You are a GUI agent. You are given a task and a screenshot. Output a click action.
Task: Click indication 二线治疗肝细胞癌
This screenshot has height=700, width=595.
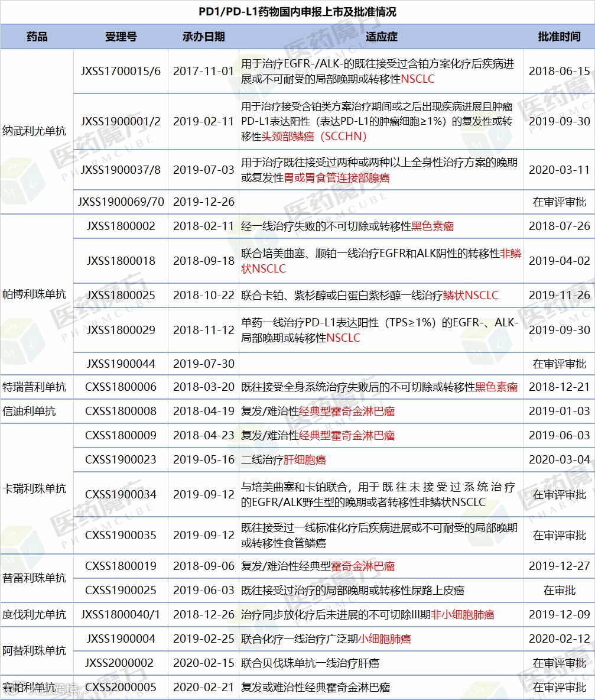[x=283, y=459]
